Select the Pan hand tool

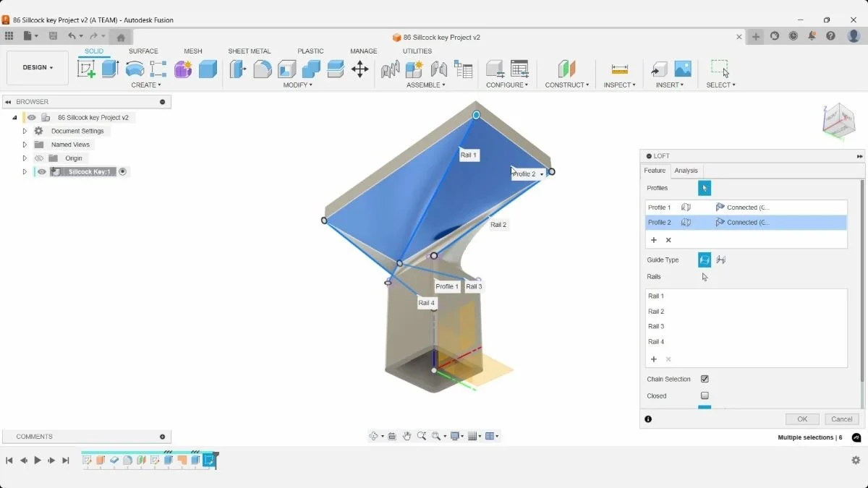pyautogui.click(x=407, y=436)
